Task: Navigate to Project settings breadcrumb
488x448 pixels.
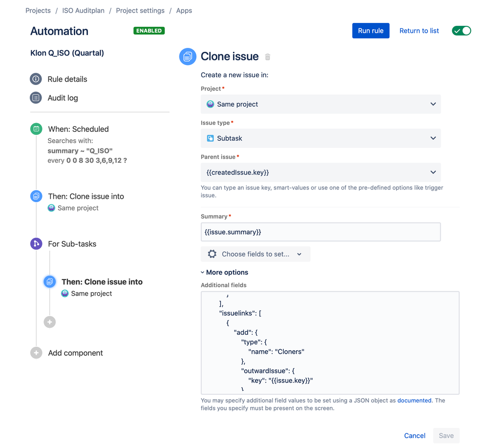Action: click(140, 11)
